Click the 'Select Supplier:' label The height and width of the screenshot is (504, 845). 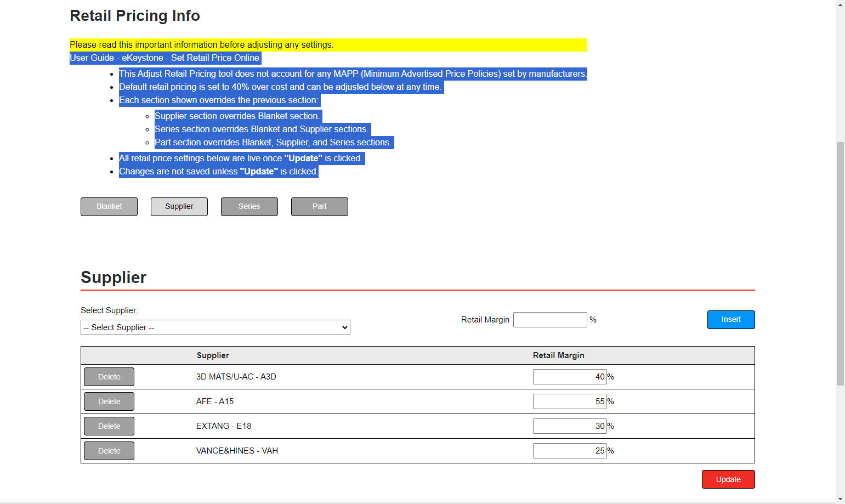click(109, 310)
